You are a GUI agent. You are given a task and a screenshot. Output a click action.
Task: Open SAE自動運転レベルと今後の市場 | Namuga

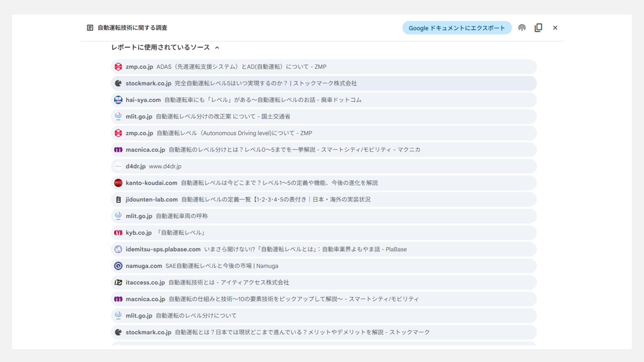pyautogui.click(x=324, y=266)
